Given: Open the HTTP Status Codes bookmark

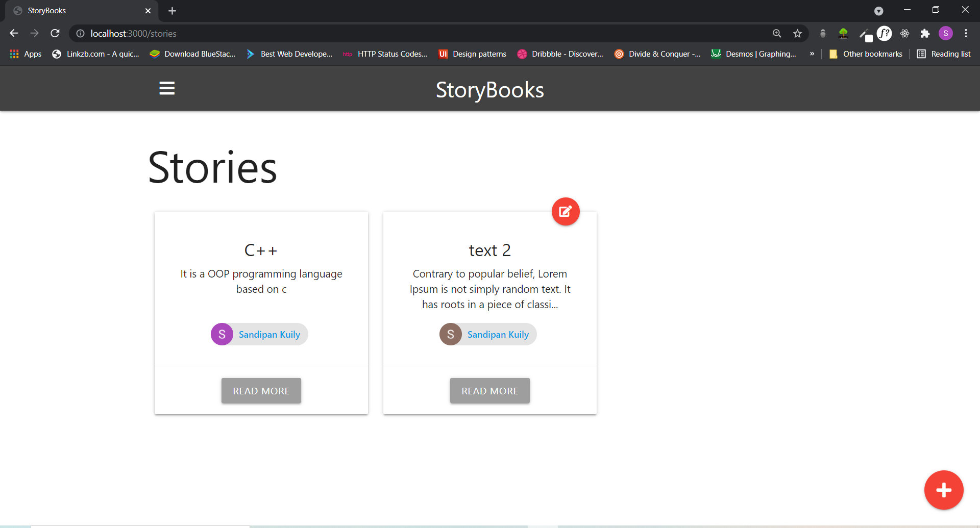Looking at the screenshot, I should [385, 54].
